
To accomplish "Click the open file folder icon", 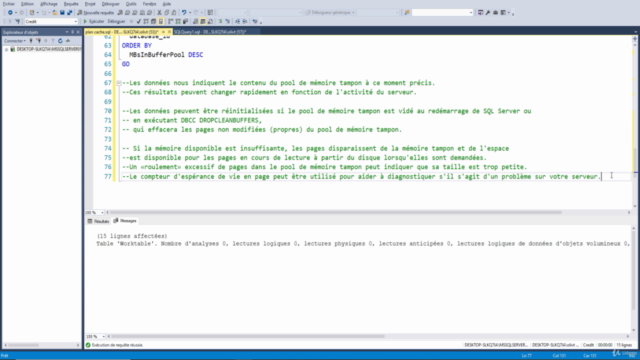I will click(55, 13).
